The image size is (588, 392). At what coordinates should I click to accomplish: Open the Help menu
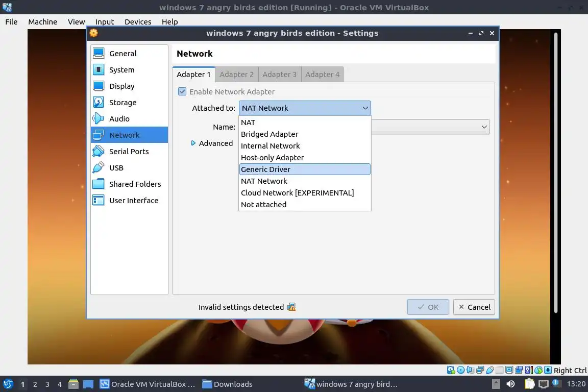click(x=170, y=22)
